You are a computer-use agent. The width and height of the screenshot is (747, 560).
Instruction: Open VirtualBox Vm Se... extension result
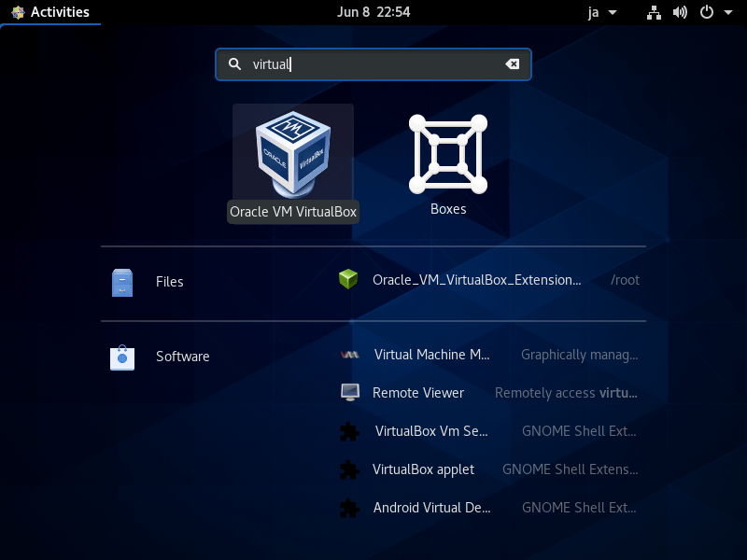[x=431, y=431]
